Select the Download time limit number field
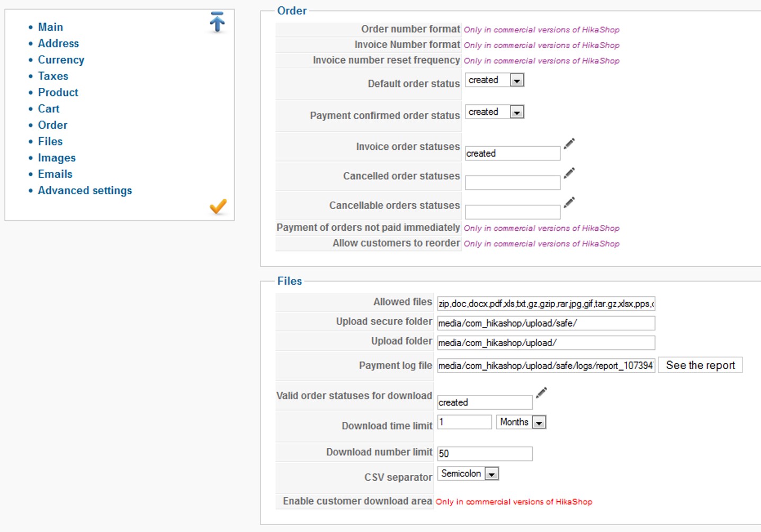The height and width of the screenshot is (532, 761). [x=464, y=422]
